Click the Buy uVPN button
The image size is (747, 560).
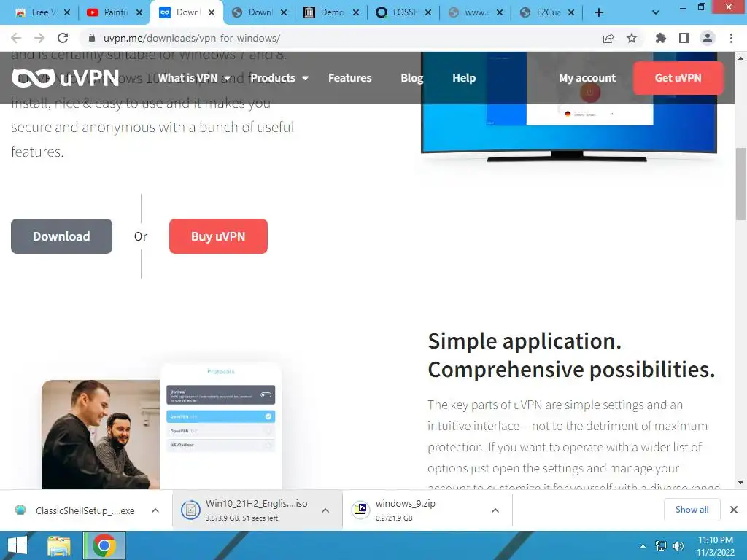point(218,236)
